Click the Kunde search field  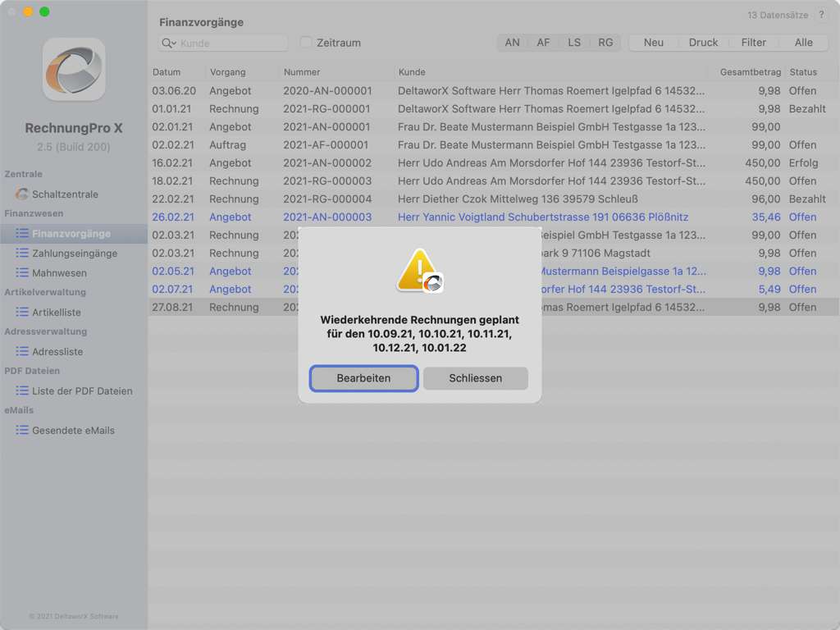tap(232, 43)
